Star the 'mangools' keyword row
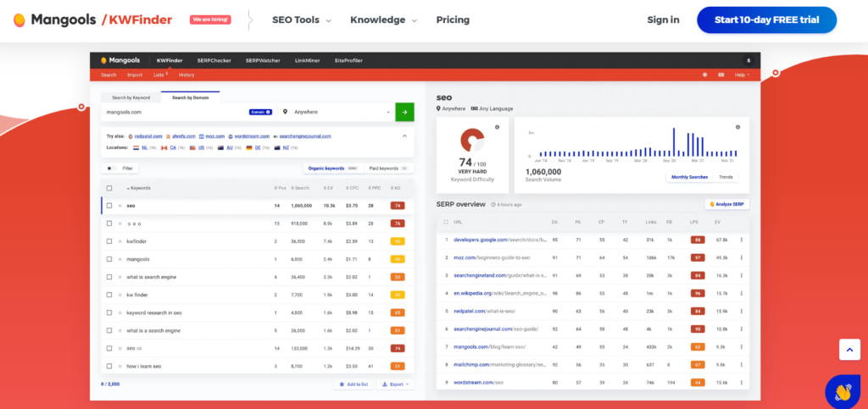This screenshot has height=409, width=868. 120,259
